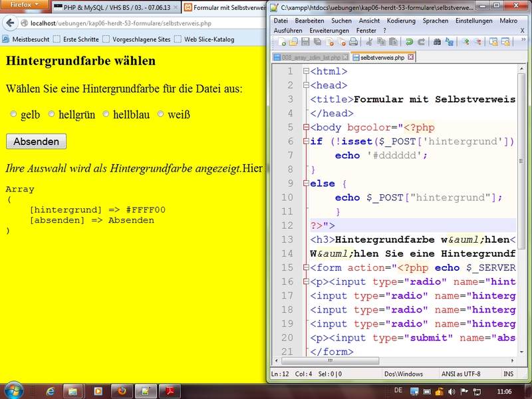Click the Firefox URL address field
This screenshot has height=399, width=532.
133,24
